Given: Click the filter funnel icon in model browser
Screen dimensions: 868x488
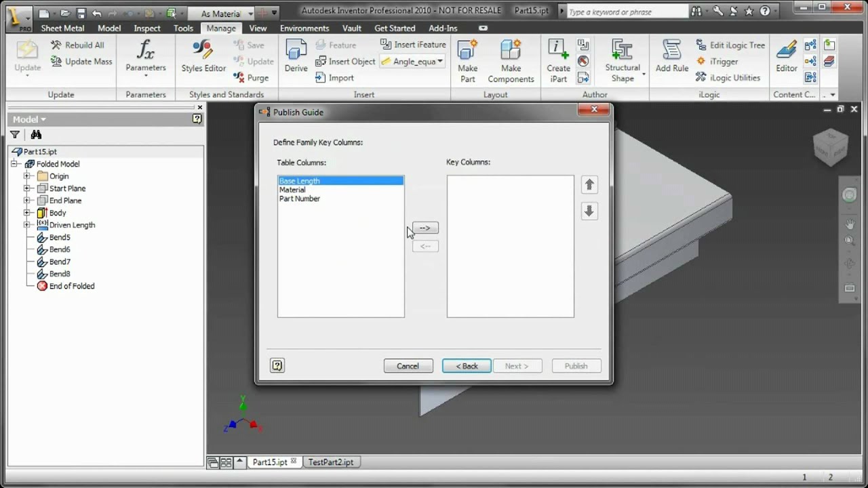Looking at the screenshot, I should [15, 135].
